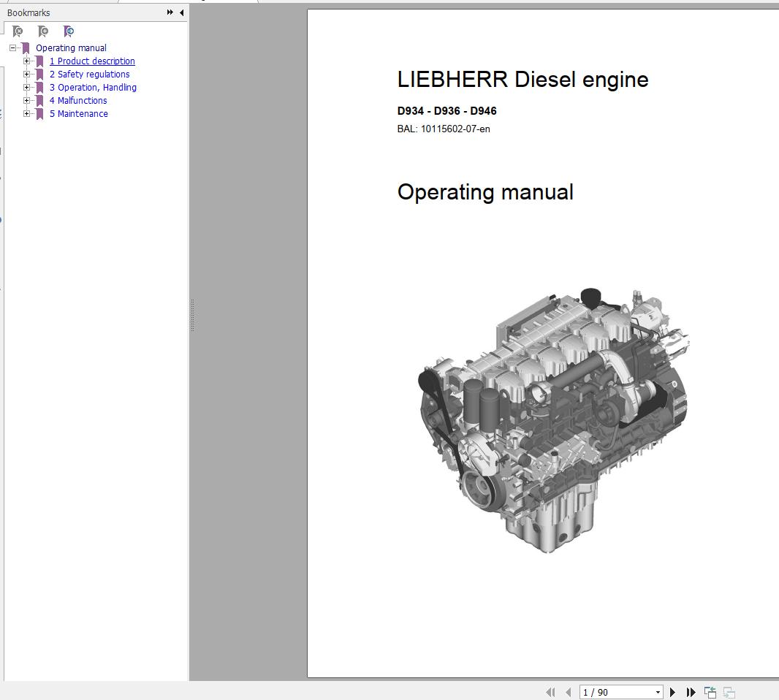Expand the 4 Malfunctions bookmark
Viewport: 779px width, 700px height.
(27, 100)
